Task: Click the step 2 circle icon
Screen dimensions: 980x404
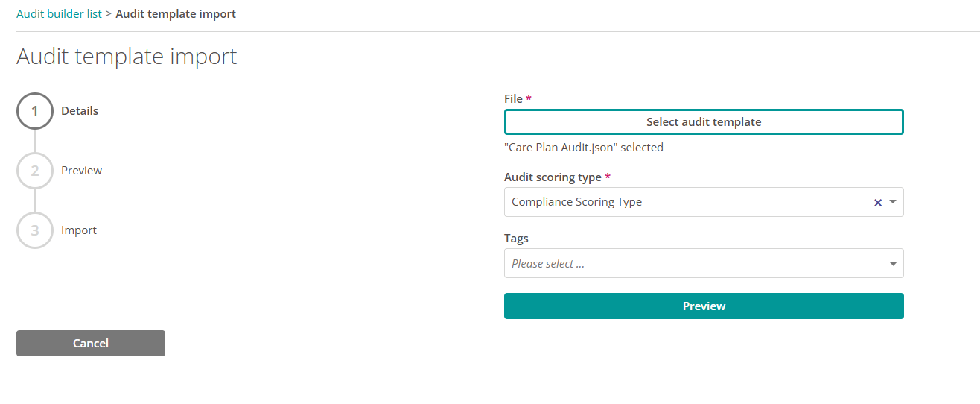Action: (35, 171)
